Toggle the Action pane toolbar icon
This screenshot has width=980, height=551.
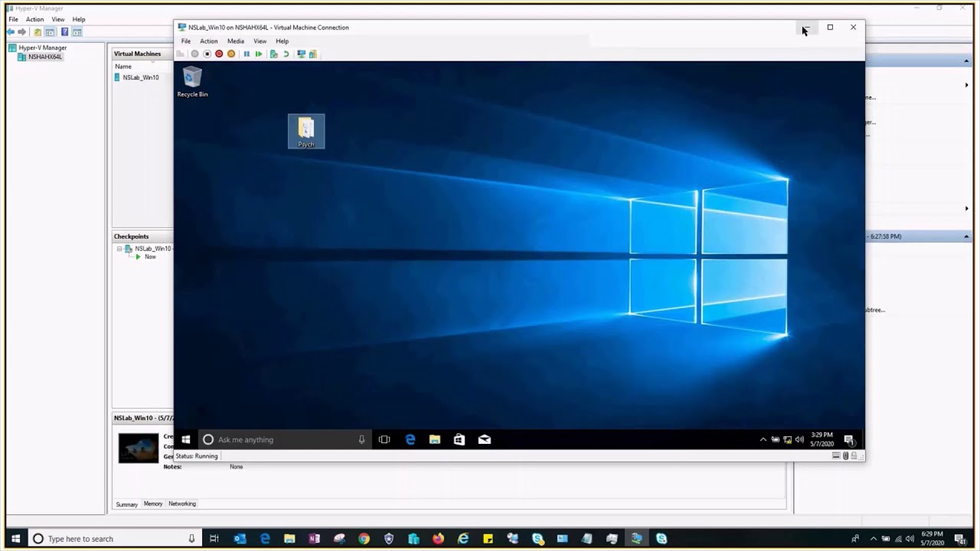tap(77, 32)
